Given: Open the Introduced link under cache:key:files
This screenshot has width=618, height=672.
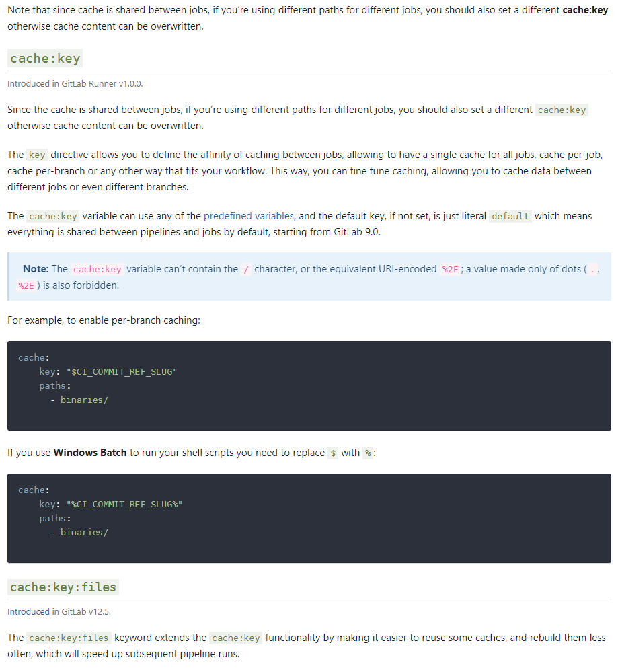Looking at the screenshot, I should click(28, 611).
